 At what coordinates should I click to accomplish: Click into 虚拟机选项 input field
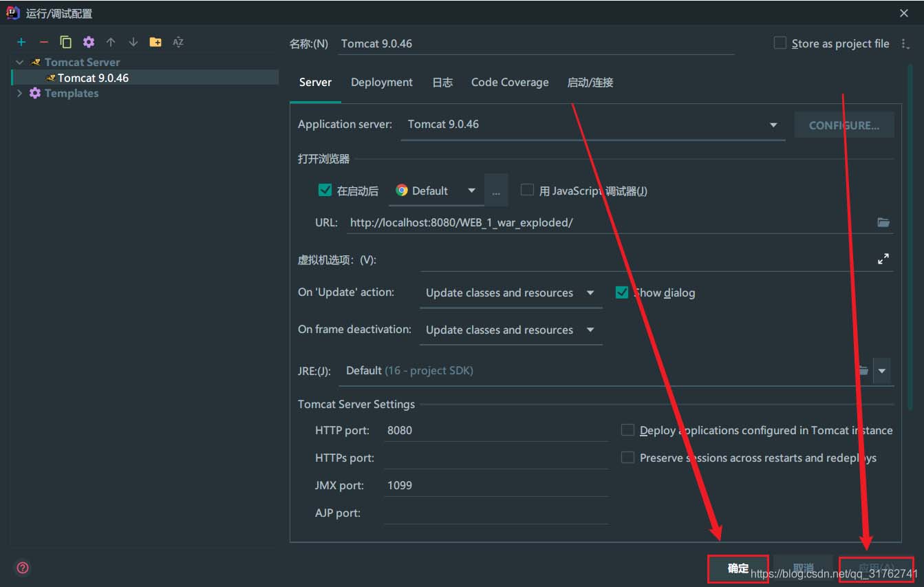point(647,259)
